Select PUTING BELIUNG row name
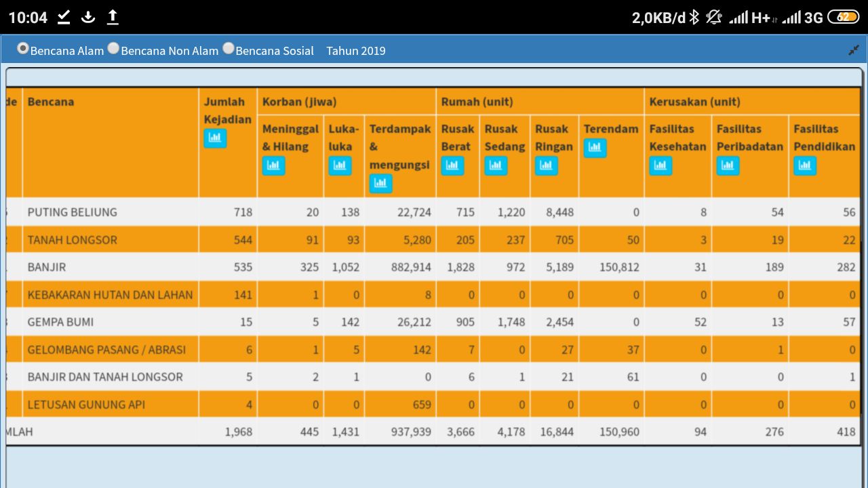The width and height of the screenshot is (868, 488). tap(73, 212)
